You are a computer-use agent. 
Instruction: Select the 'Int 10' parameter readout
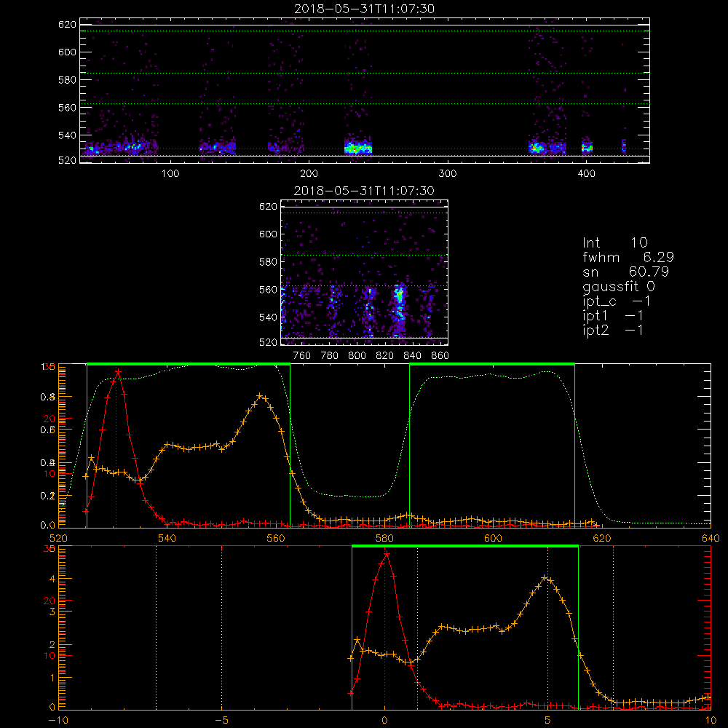(x=614, y=242)
